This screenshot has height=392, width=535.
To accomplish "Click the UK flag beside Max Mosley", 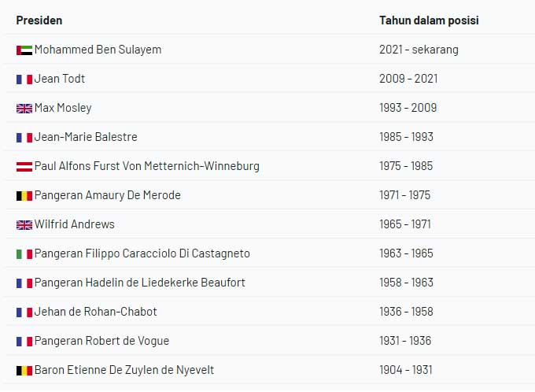I will pyautogui.click(x=24, y=109).
